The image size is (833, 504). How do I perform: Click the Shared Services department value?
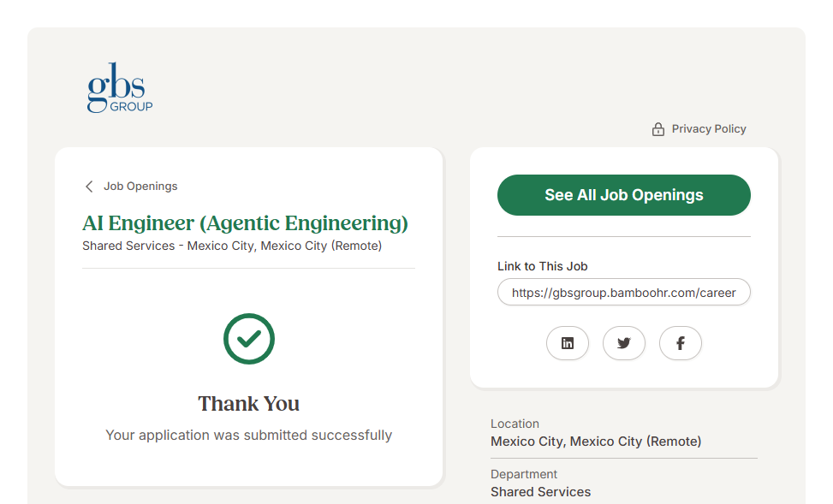click(x=540, y=492)
